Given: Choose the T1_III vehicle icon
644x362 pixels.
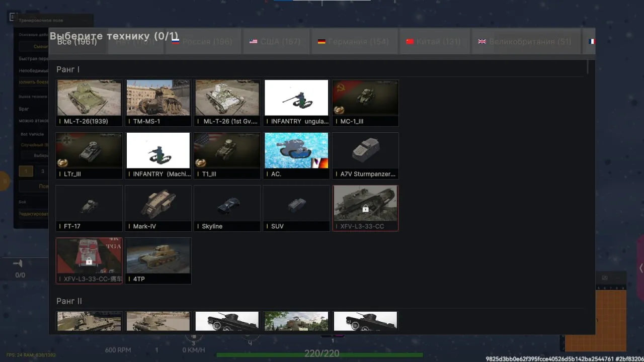Looking at the screenshot, I should (x=227, y=155).
